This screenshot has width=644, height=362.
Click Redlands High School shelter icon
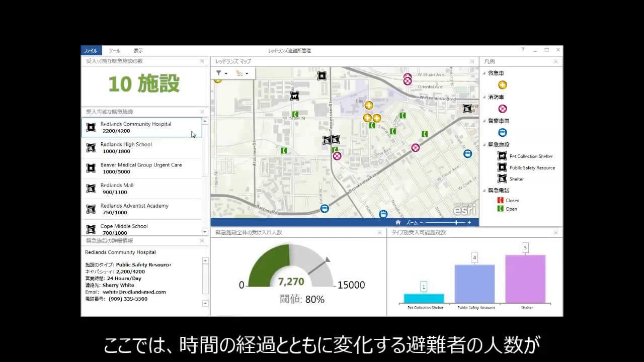click(91, 148)
